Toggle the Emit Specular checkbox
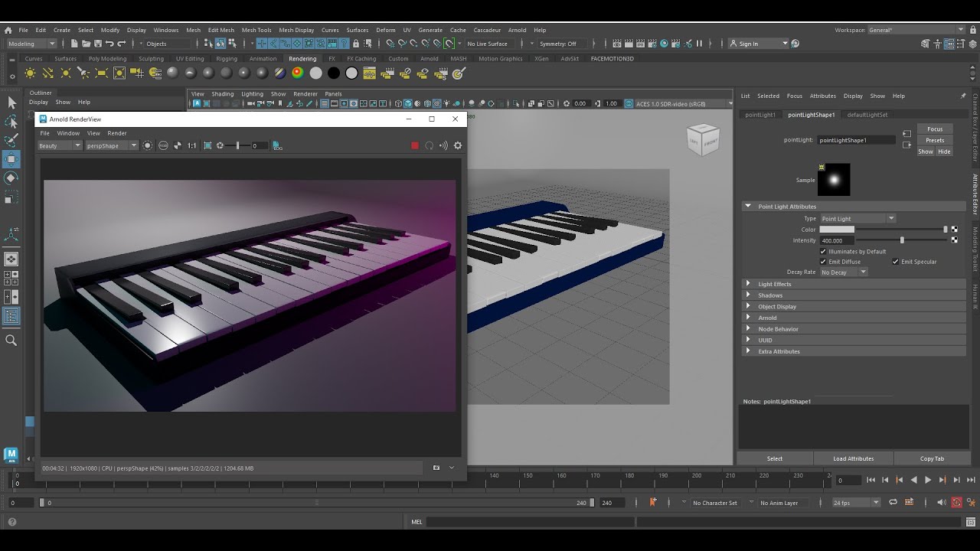 (896, 262)
